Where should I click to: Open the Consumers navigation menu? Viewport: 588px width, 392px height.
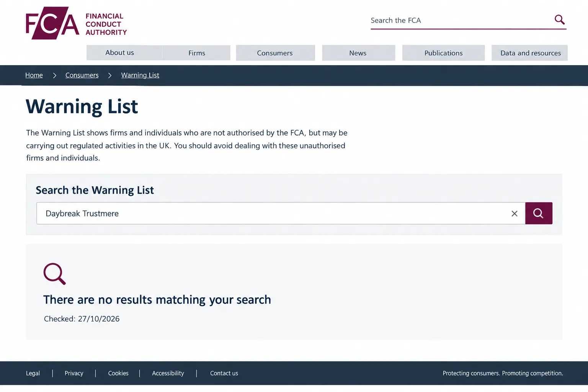(275, 53)
